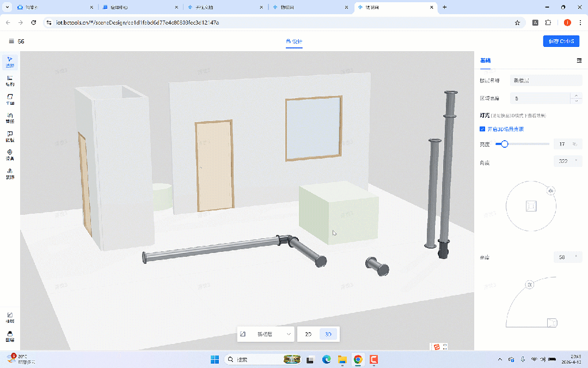Open the bottom-most layers icon in sidebar
588x368 pixels.
[10, 336]
